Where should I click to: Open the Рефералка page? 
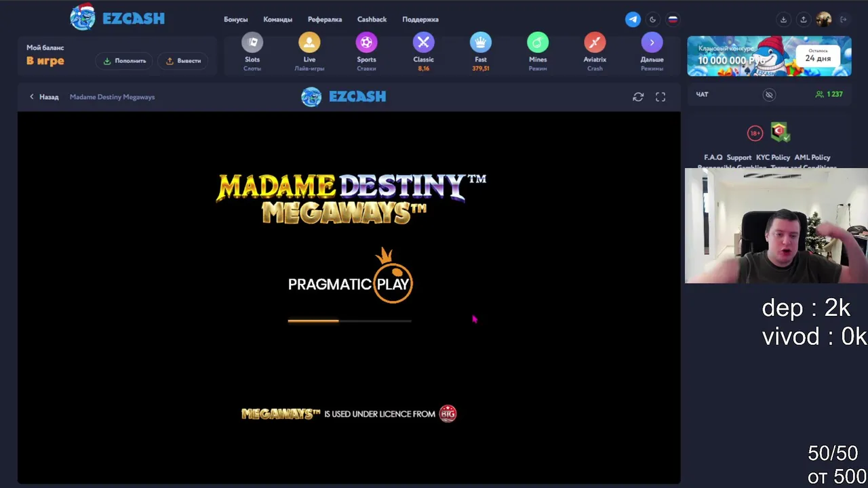pos(325,20)
